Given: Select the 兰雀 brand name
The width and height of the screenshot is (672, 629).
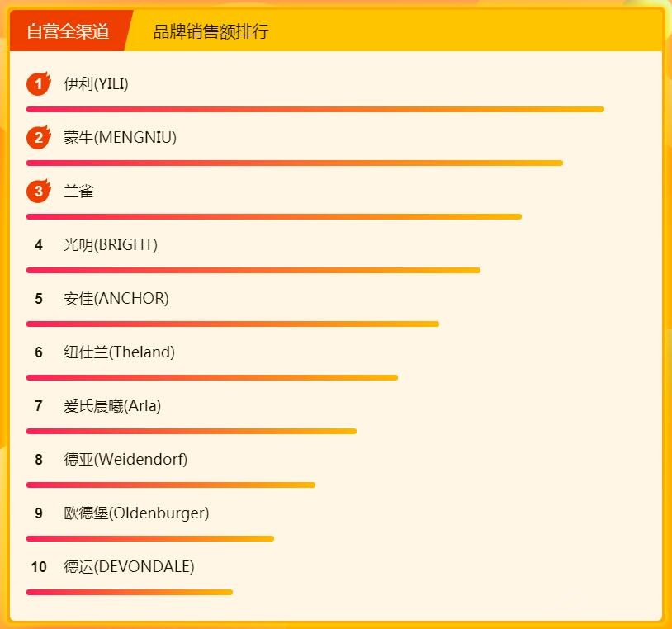Looking at the screenshot, I should point(78,192).
